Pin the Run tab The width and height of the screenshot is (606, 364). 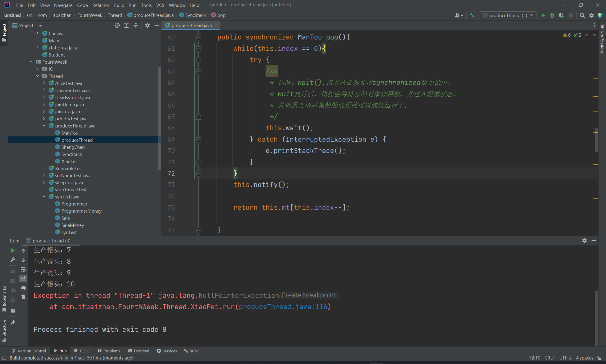tap(13, 322)
